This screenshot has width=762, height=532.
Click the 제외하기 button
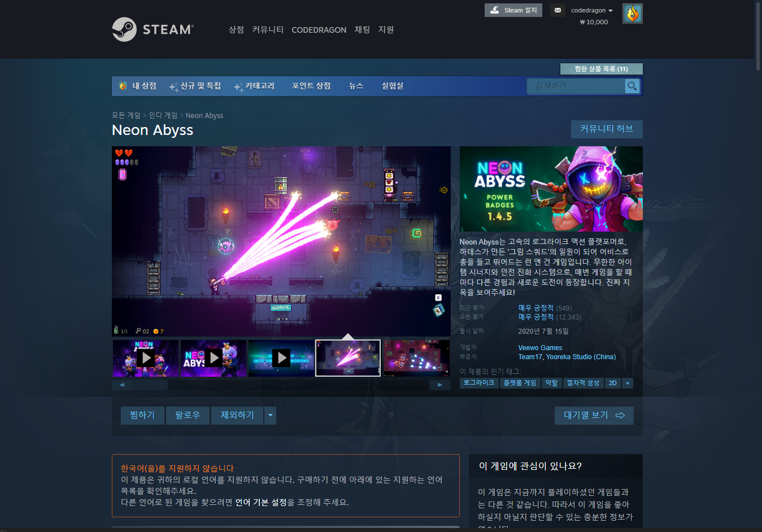click(237, 416)
